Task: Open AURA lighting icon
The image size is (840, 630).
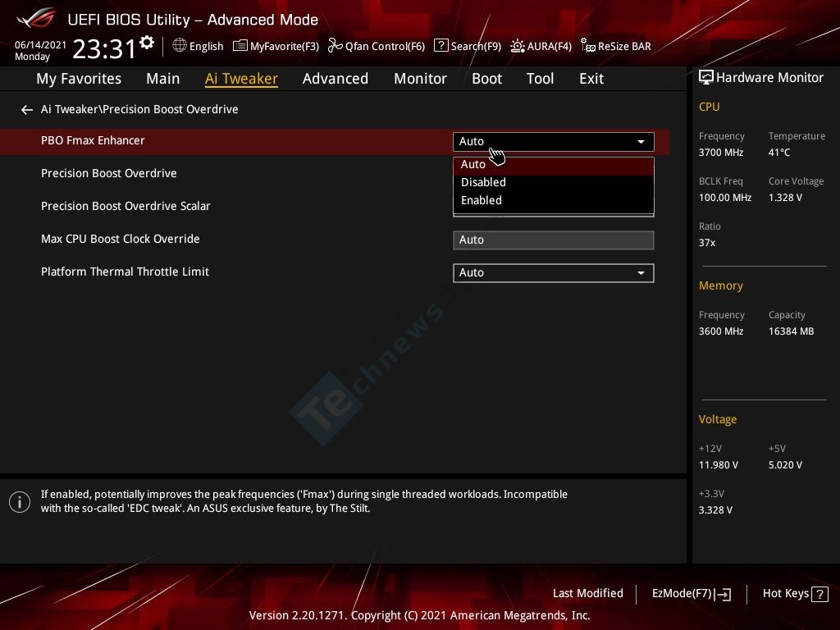Action: 517,46
